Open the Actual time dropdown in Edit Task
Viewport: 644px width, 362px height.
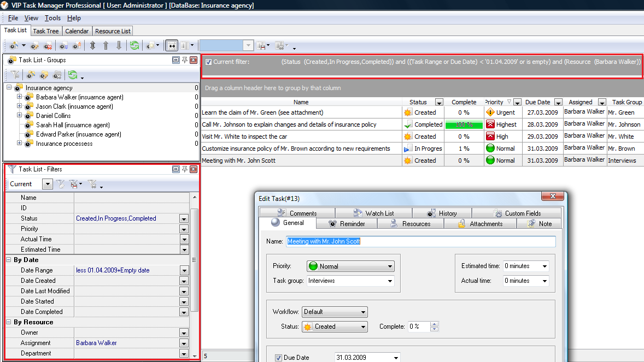coord(545,281)
